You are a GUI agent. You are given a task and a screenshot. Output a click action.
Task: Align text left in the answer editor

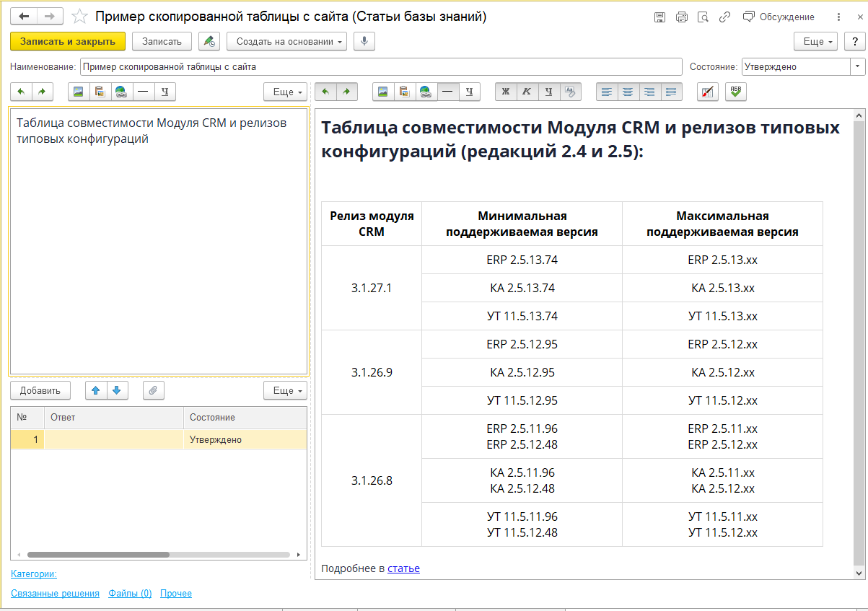click(x=607, y=92)
